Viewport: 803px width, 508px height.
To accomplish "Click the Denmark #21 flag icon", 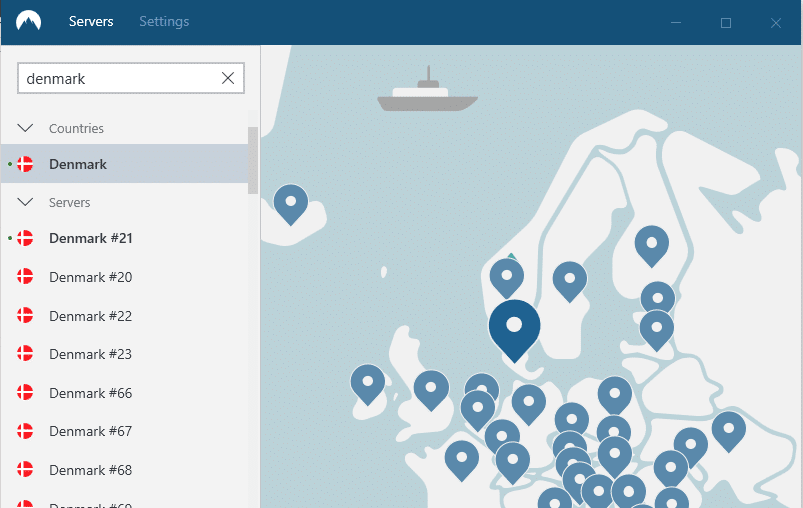I will 25,238.
